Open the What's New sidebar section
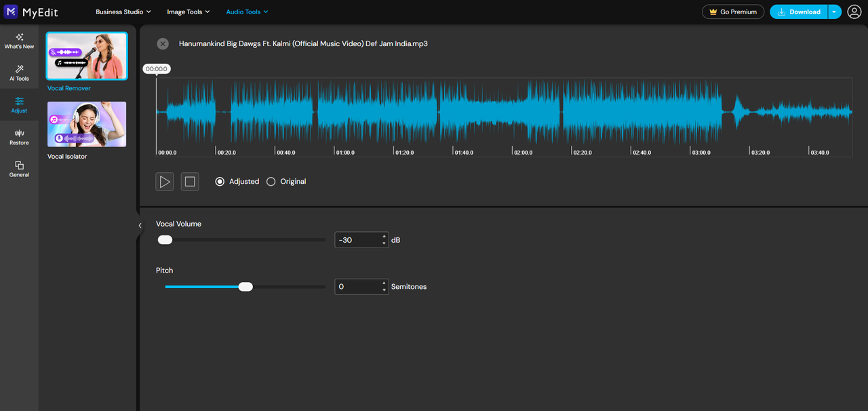The width and height of the screenshot is (868, 411). [19, 41]
